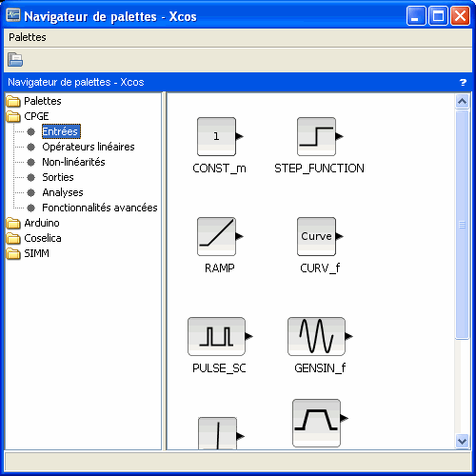Click the vertical scrollbar thumb
The width and height of the screenshot is (476, 476).
[463, 225]
